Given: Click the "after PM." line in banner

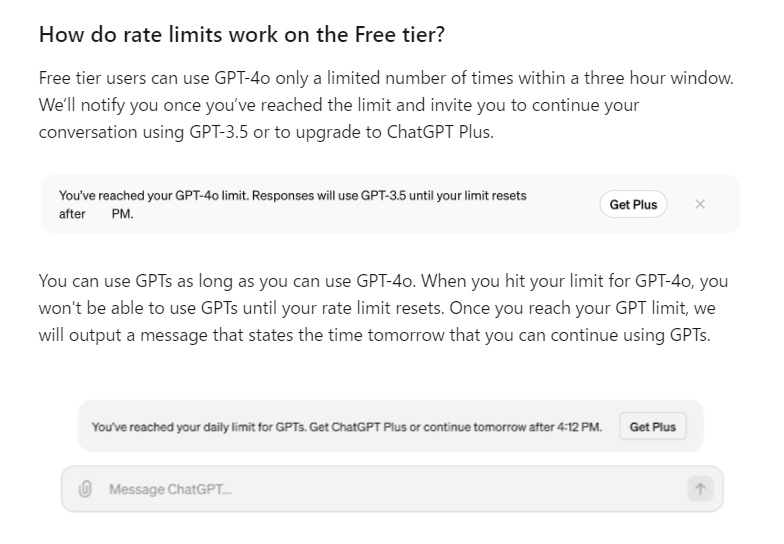Looking at the screenshot, I should [x=96, y=214].
